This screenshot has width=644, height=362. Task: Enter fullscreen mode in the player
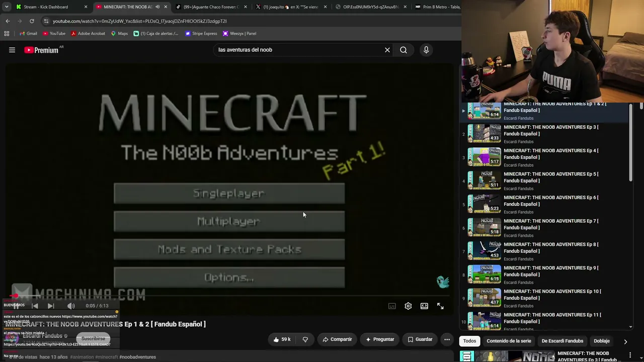pyautogui.click(x=440, y=306)
